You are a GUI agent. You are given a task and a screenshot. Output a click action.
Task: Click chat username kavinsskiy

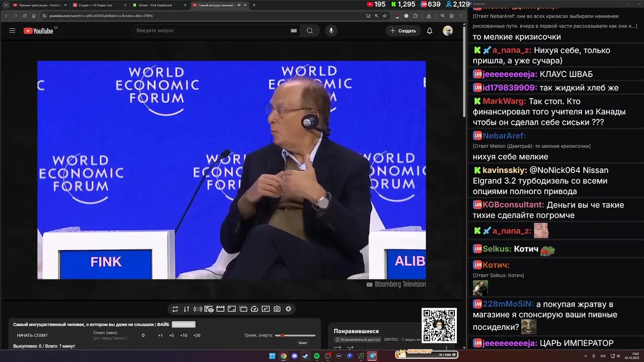tap(505, 170)
